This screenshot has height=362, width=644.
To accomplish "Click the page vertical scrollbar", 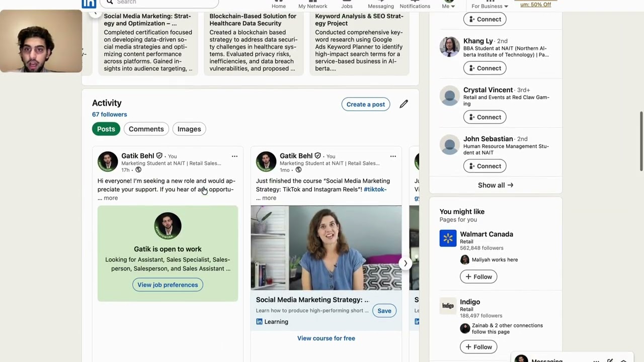I will coord(641,141).
